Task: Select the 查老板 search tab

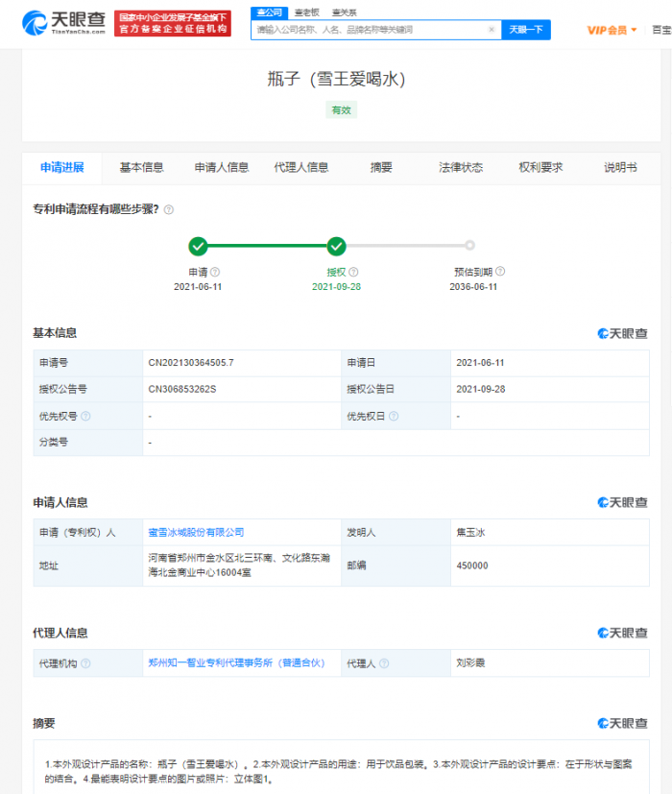Action: (307, 12)
